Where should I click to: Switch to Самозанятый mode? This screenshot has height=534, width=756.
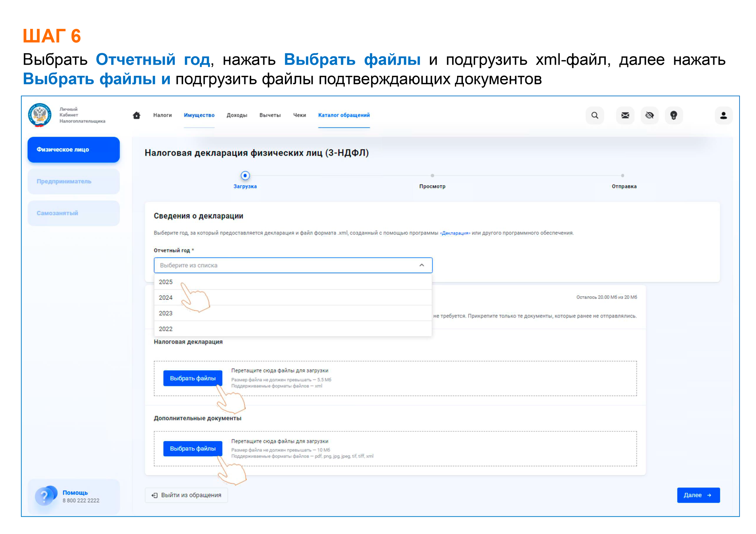(73, 213)
